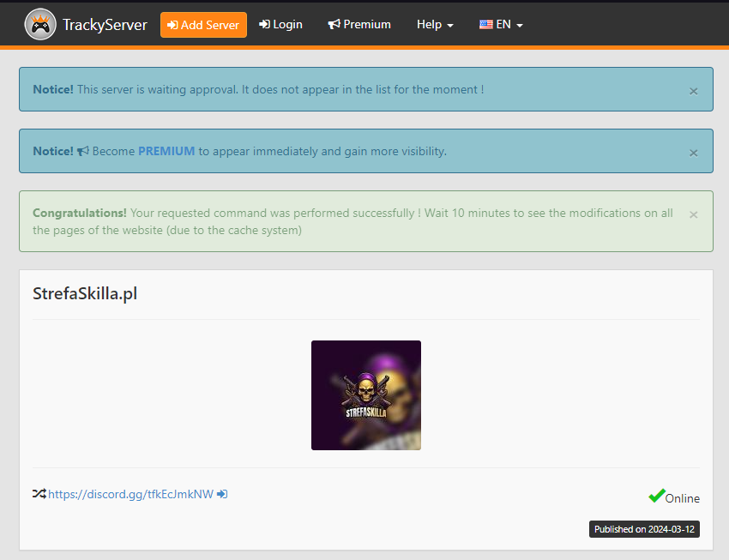Click the green Online checkmark icon
The width and height of the screenshot is (729, 560).
click(x=656, y=496)
